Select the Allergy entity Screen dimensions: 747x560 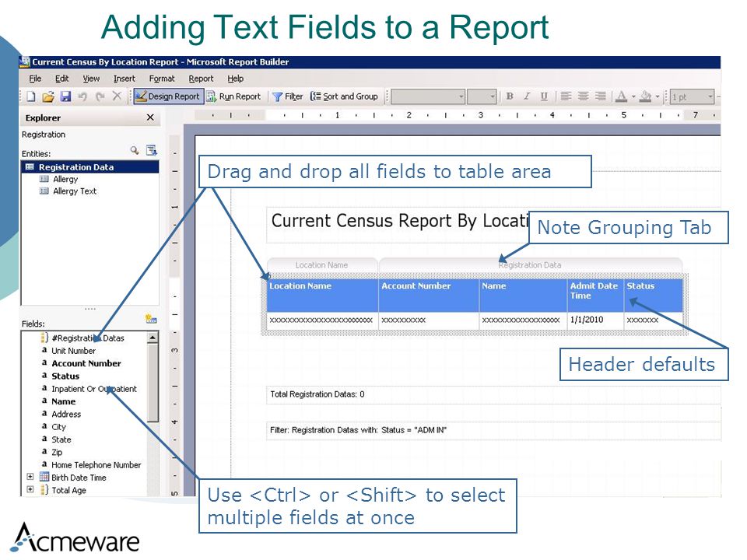[x=65, y=179]
